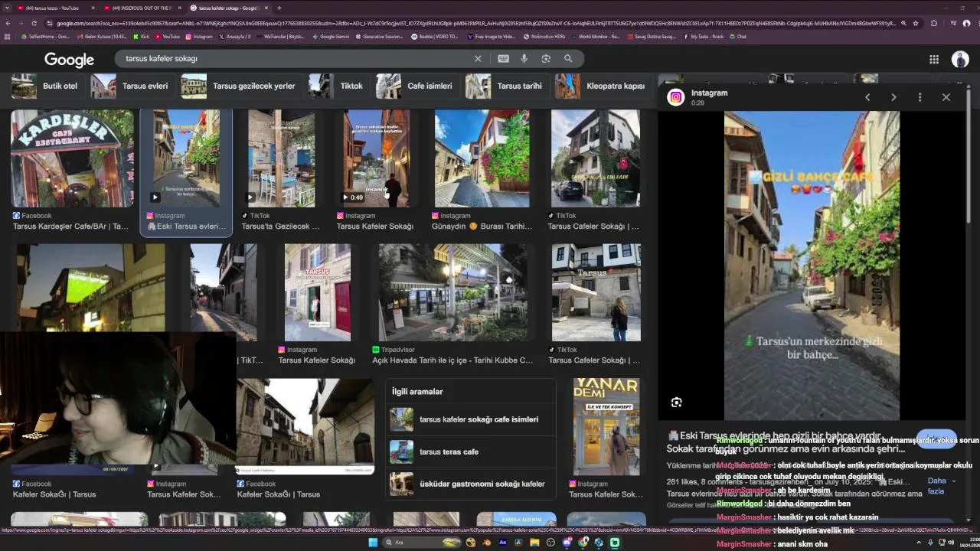The height and width of the screenshot is (551, 980).
Task: Open the Kick bookmark
Action: (142, 37)
